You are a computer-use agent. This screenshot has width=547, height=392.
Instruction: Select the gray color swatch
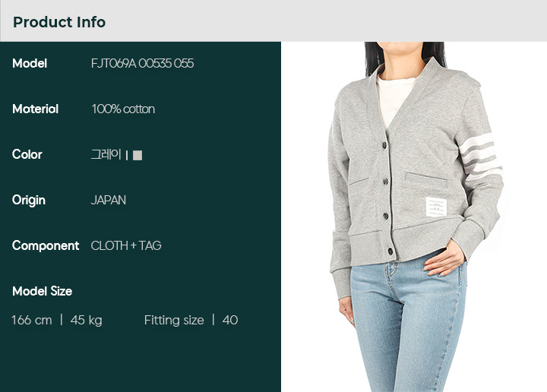coord(138,155)
